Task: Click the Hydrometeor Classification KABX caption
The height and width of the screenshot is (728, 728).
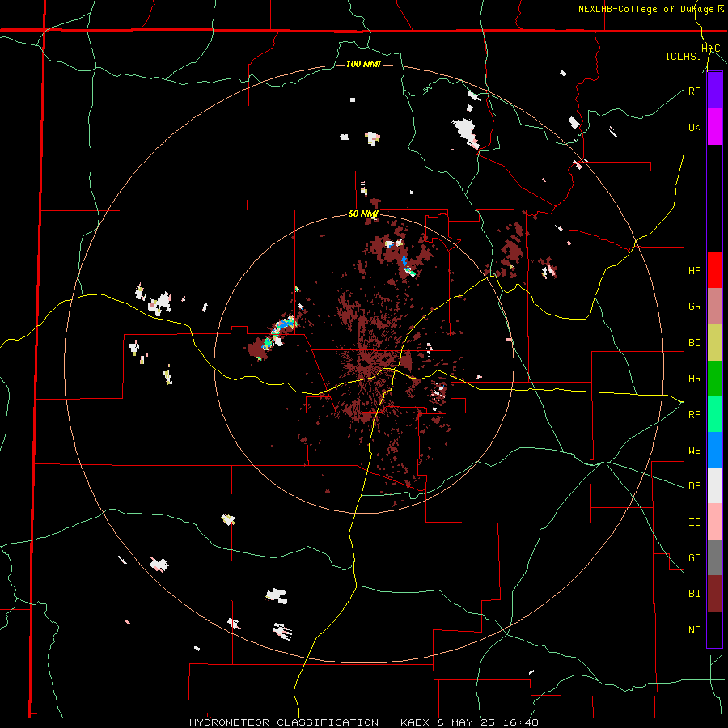Action: [x=363, y=722]
